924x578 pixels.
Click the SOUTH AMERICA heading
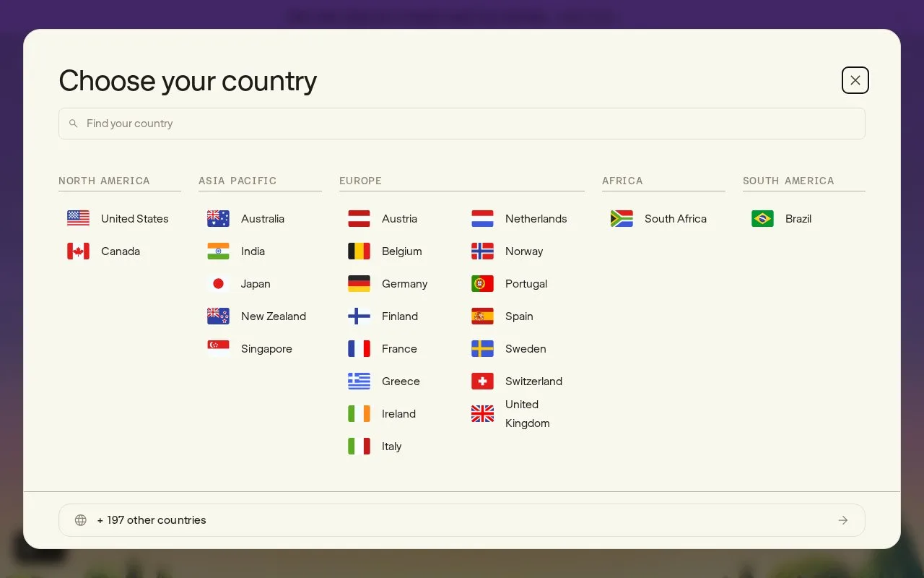click(788, 181)
